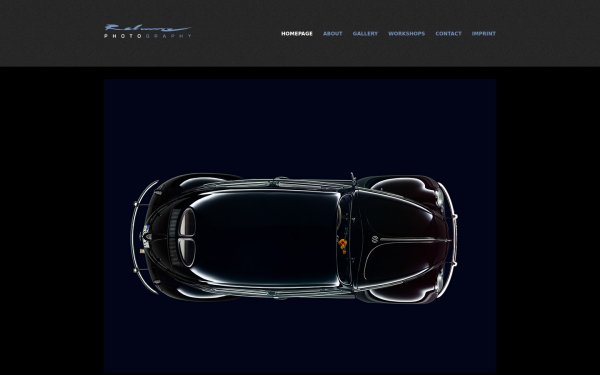This screenshot has height=375, width=600.
Task: Navigate to Workshops
Action: pyautogui.click(x=406, y=34)
